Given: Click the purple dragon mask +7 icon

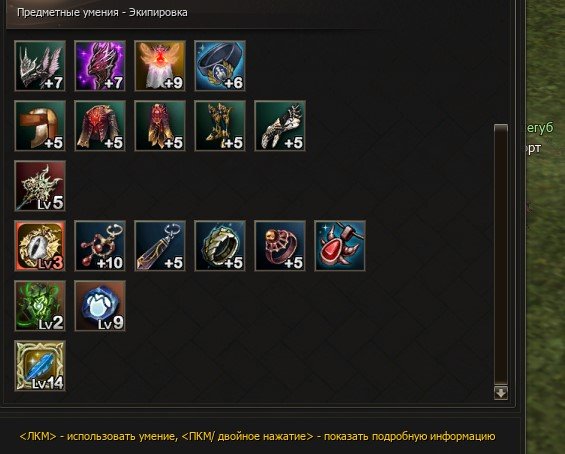Looking at the screenshot, I should click(100, 66).
